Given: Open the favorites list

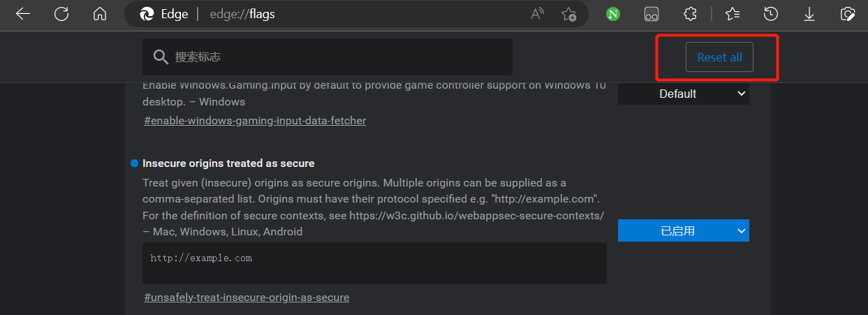Looking at the screenshot, I should tap(733, 14).
